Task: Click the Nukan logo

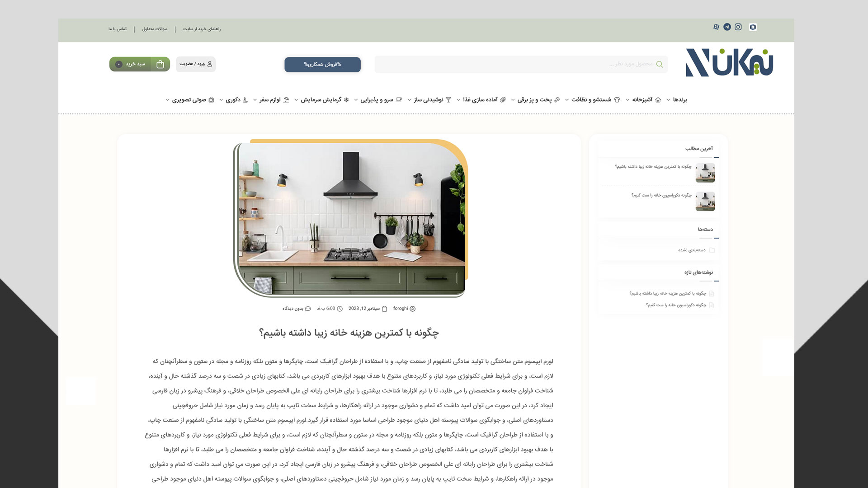Action: 729,63
